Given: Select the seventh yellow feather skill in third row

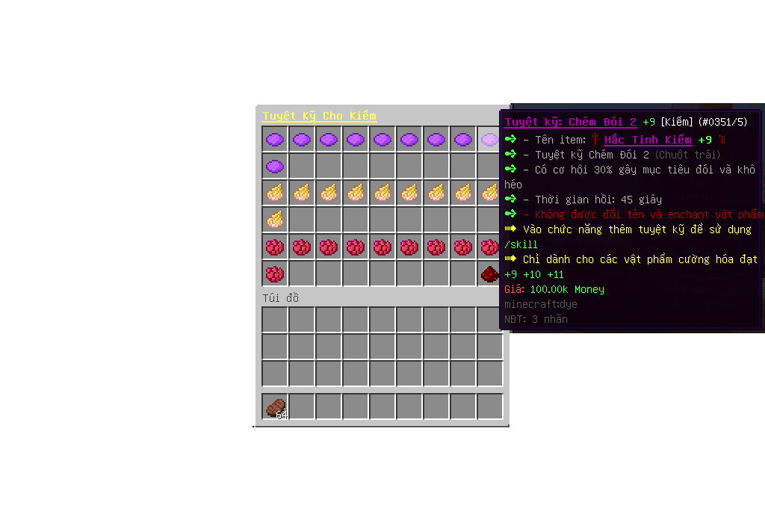Looking at the screenshot, I should [436, 194].
